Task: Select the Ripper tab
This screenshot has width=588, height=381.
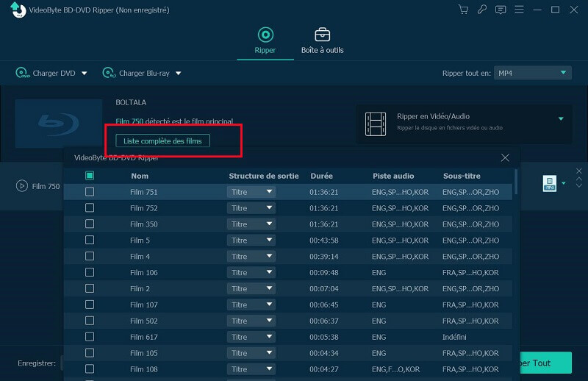Action: point(265,40)
